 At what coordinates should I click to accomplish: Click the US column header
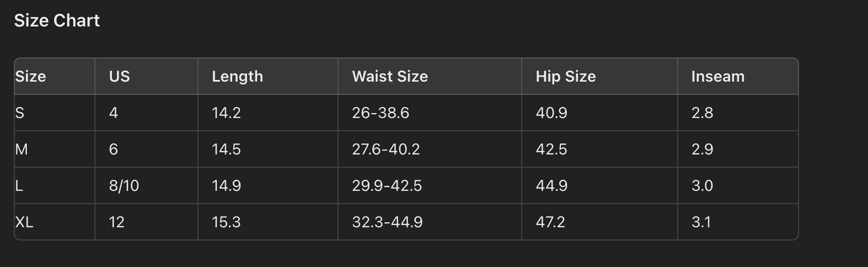click(120, 76)
